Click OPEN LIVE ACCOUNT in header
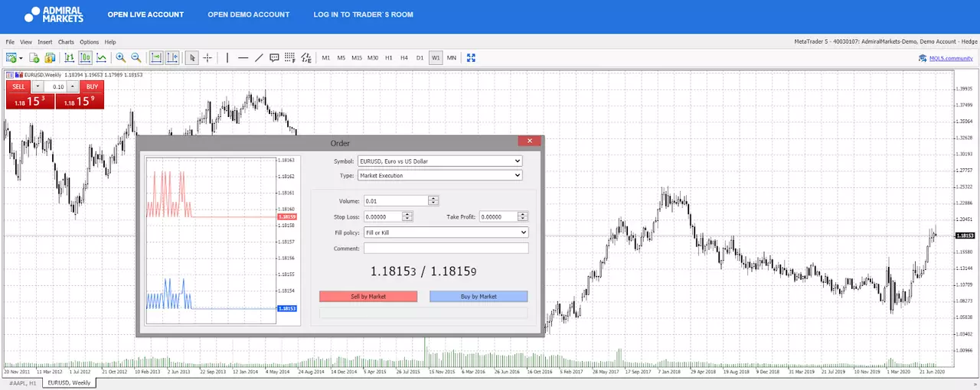 pos(145,15)
